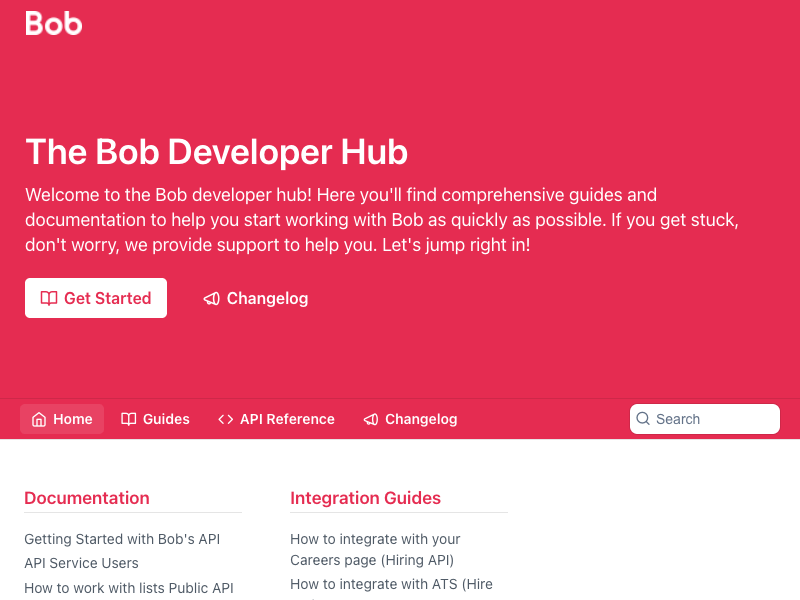Open the Changelog link next to Get Started
This screenshot has width=800, height=600.
coord(256,298)
